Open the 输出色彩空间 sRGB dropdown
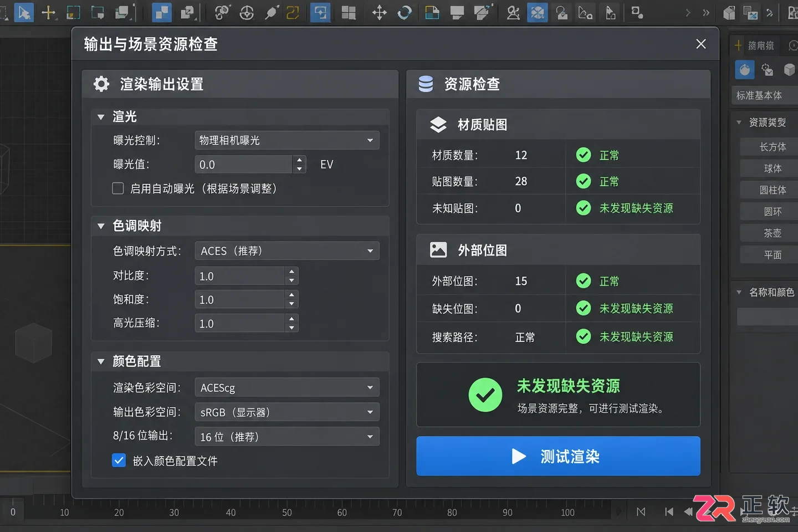Image resolution: width=798 pixels, height=532 pixels. coord(287,412)
